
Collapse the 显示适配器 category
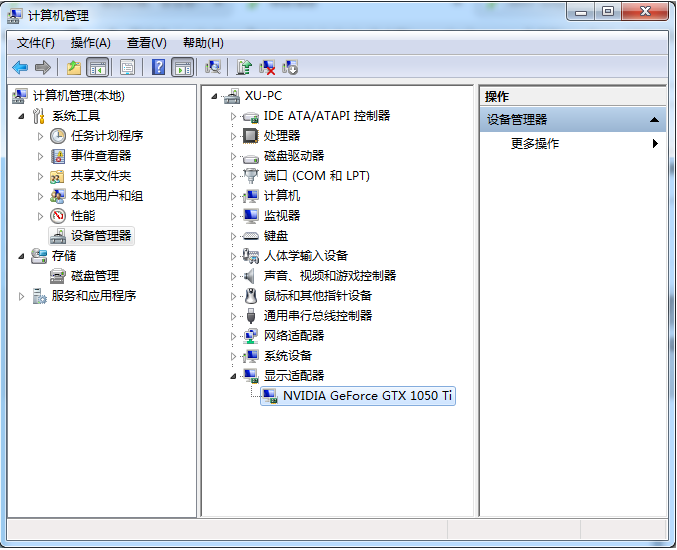(234, 376)
